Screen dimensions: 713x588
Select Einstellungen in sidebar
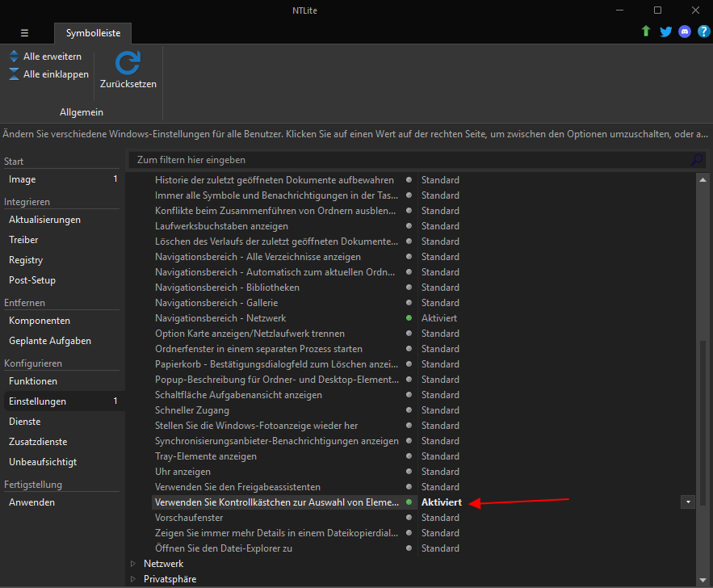click(x=63, y=401)
